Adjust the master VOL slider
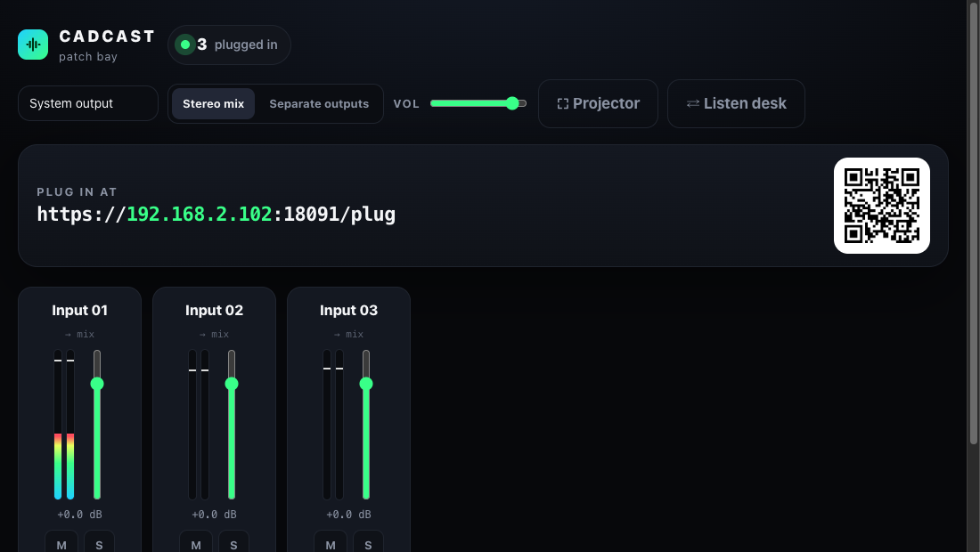980x552 pixels. (x=478, y=103)
